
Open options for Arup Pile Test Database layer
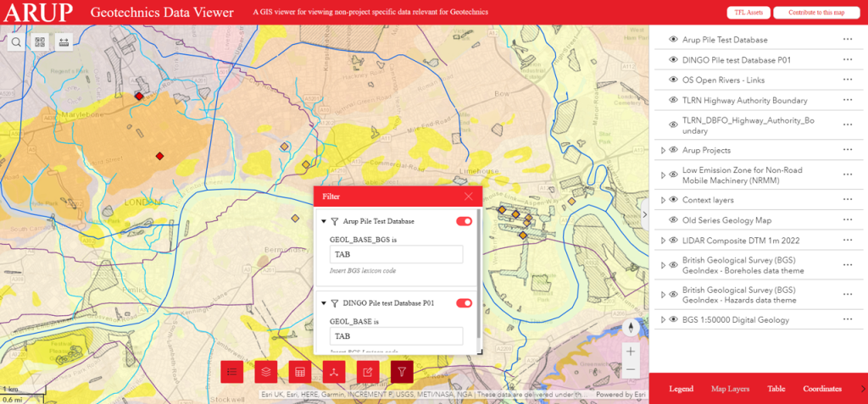click(848, 39)
